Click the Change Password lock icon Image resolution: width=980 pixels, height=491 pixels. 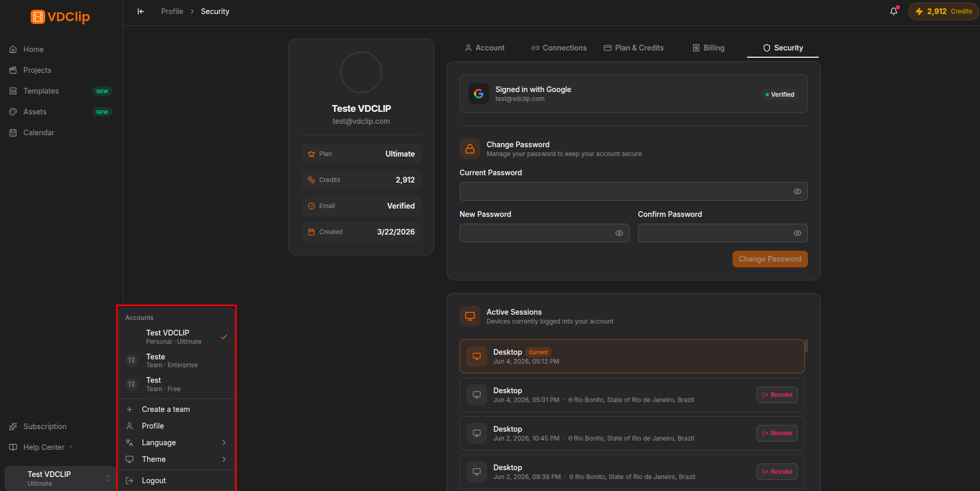[470, 149]
